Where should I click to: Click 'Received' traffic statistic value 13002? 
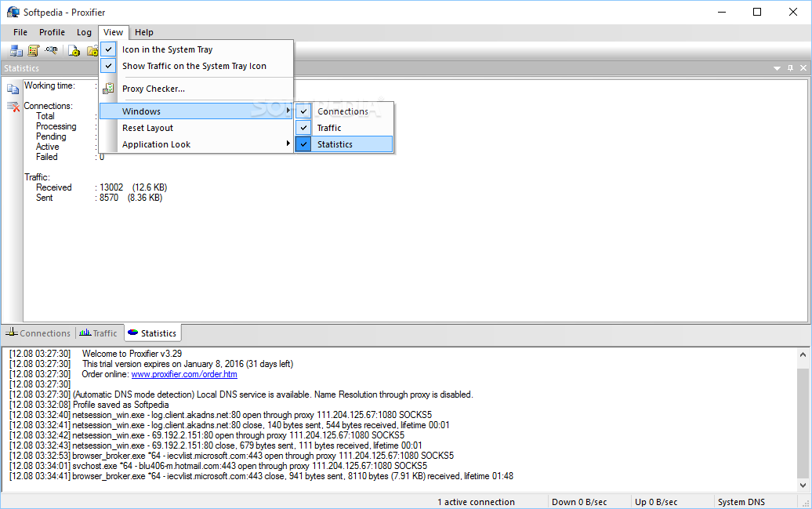coord(111,187)
